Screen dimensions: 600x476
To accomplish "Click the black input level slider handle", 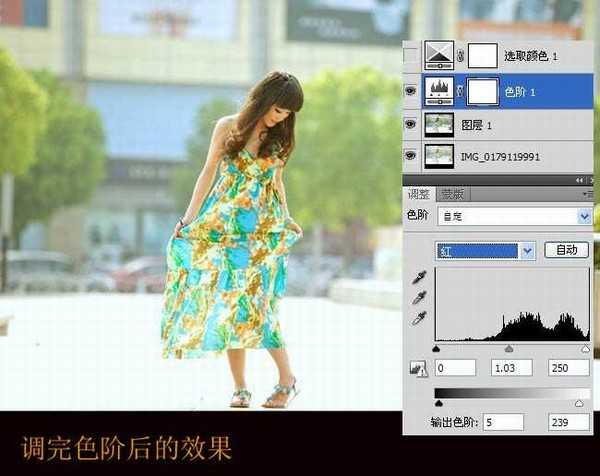I will coord(436,349).
